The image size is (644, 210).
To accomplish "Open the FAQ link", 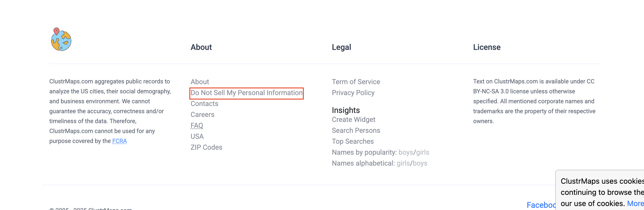I will [x=197, y=125].
